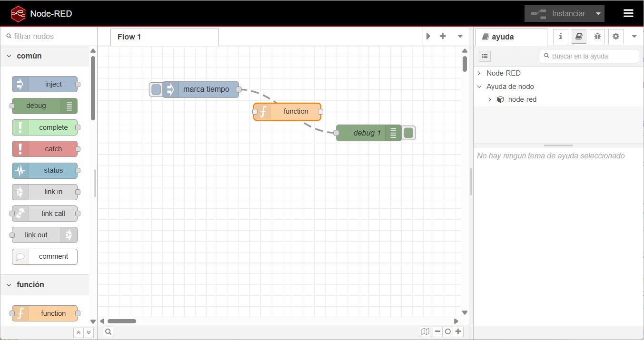Open the information sidebar tab
Screen dimensions: 644x340
point(560,37)
